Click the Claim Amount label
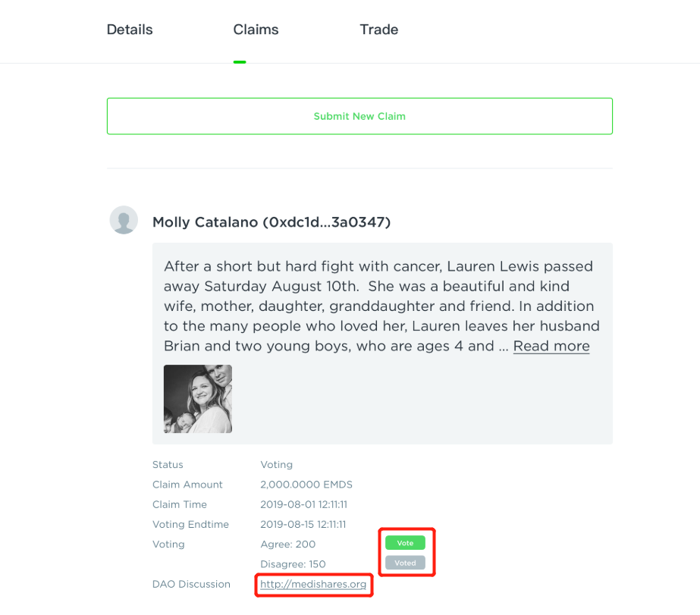Viewport: 700px width, 615px height. click(187, 485)
